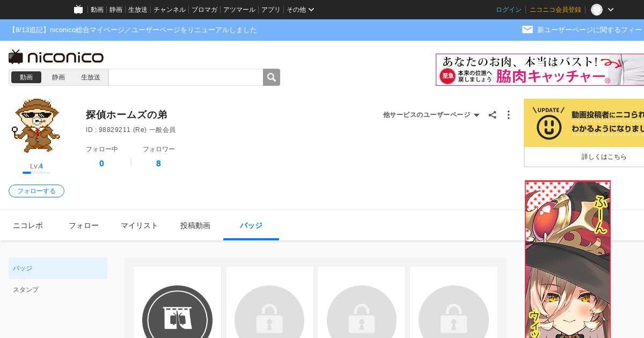The width and height of the screenshot is (644, 338).
Task: Open the 静画 link in top bar
Action: pos(116,10)
